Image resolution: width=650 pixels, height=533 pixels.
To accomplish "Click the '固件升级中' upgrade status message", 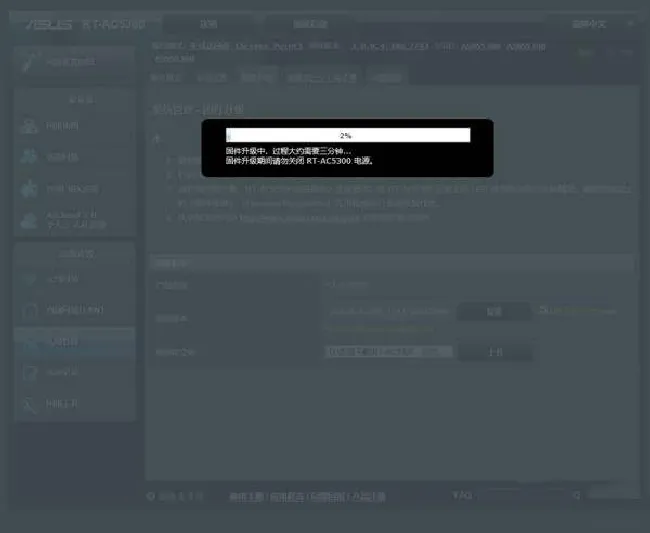I will [x=289, y=151].
